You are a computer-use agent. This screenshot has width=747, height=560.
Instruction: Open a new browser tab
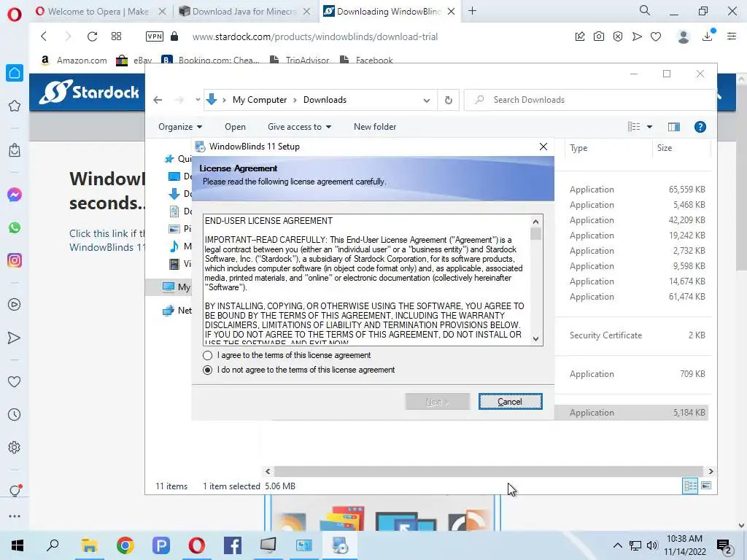472,11
